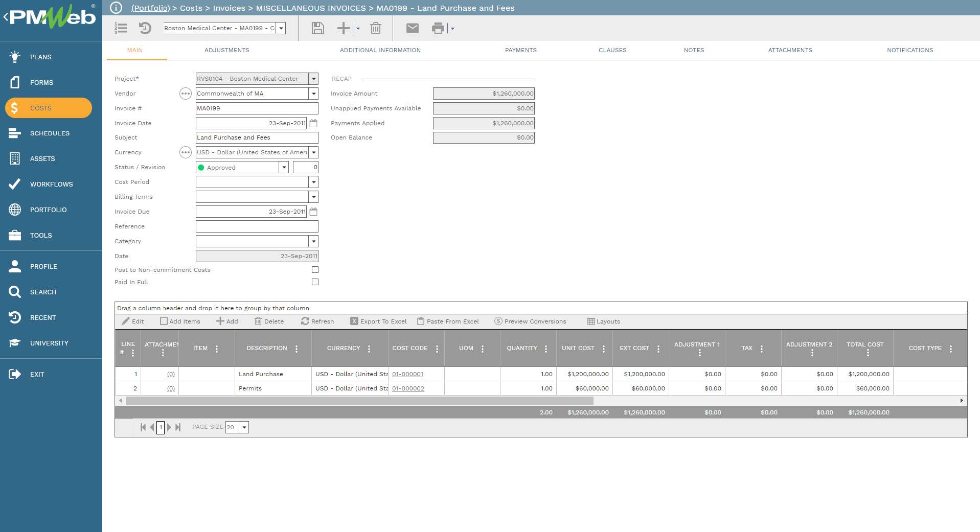The width and height of the screenshot is (980, 532).
Task: Switch to the Adjustments tab
Action: (x=227, y=50)
